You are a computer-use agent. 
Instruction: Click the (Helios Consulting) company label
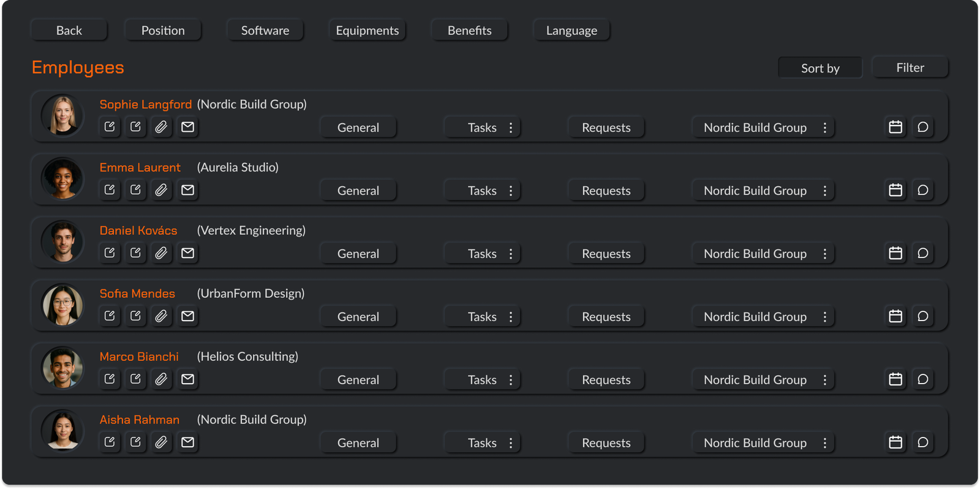click(x=247, y=357)
